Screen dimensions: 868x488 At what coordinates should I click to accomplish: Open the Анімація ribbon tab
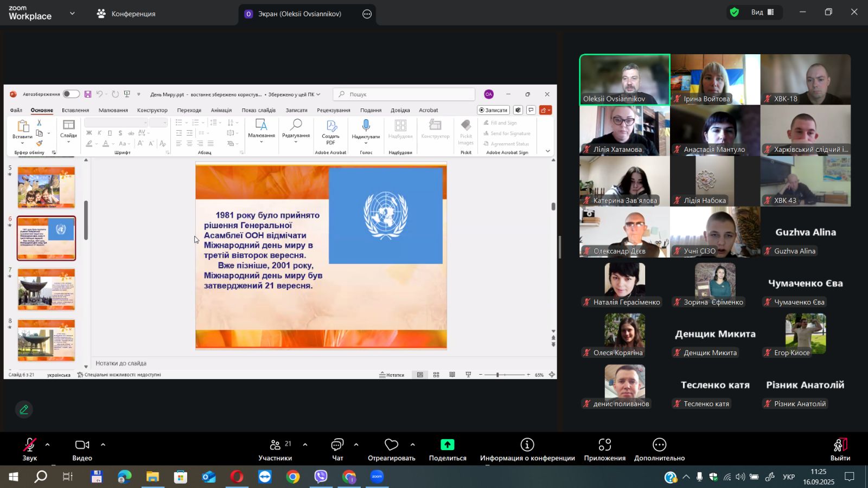(x=221, y=110)
